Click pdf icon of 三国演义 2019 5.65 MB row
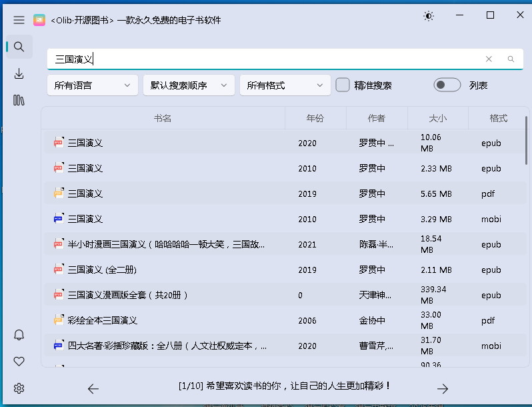The image size is (532, 407). click(59, 193)
